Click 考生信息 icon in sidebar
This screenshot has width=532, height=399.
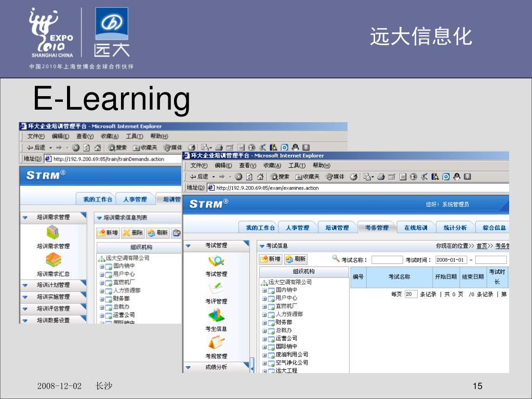216,316
